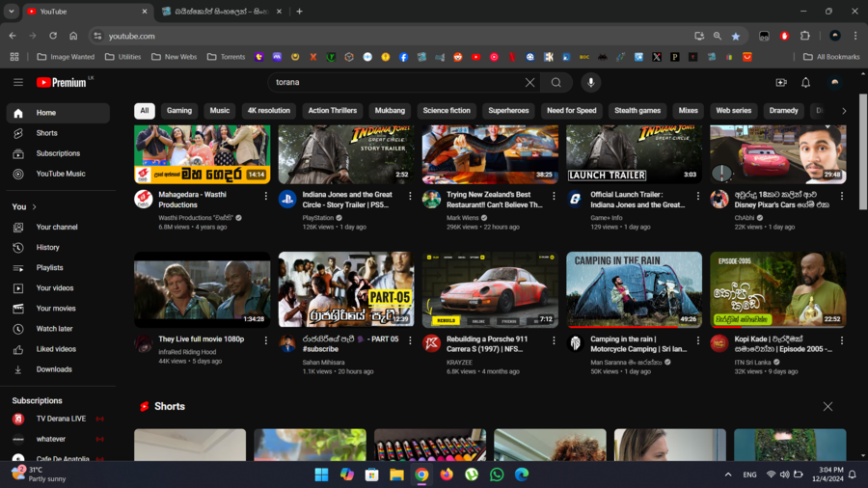Open YouTube Music in the sidebar

pos(58,174)
